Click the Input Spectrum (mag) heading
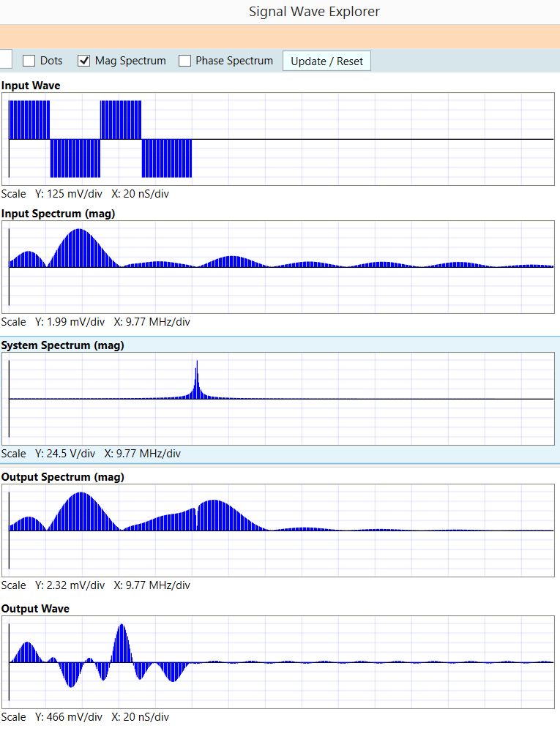This screenshot has height=731, width=560. [x=58, y=214]
